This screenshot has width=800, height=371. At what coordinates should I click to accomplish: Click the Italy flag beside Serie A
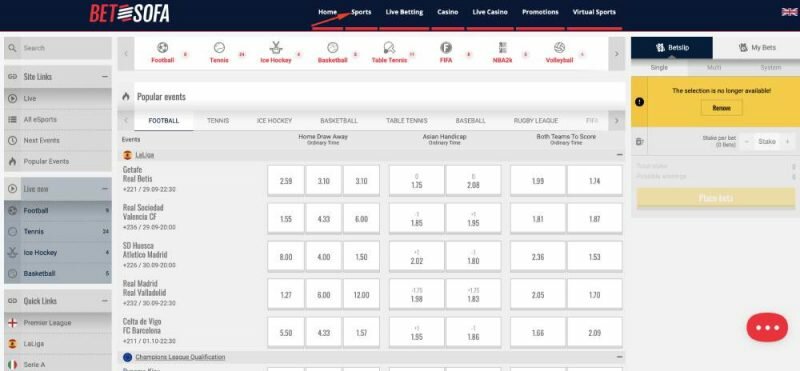[13, 365]
